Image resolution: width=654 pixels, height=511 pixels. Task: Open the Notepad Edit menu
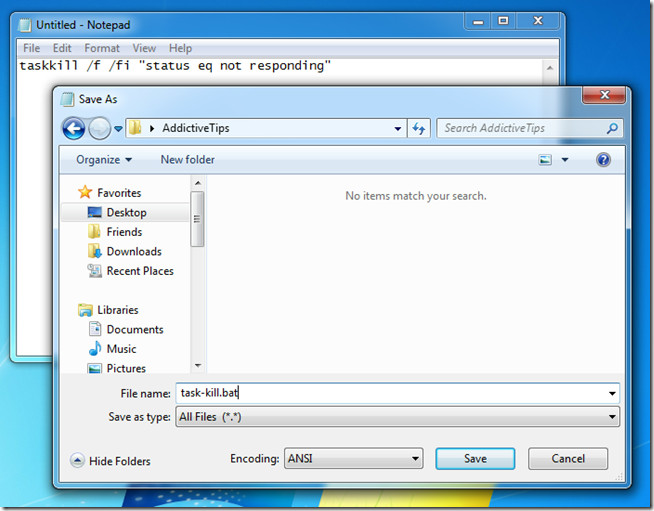(x=62, y=48)
